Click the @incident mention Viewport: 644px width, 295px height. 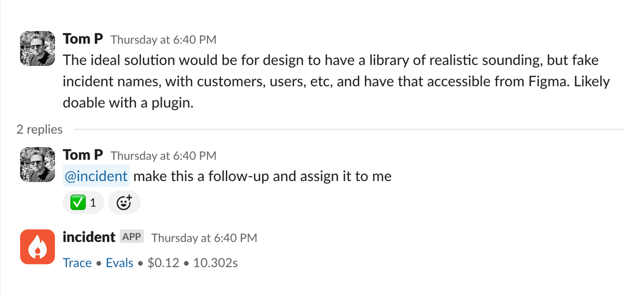click(96, 176)
